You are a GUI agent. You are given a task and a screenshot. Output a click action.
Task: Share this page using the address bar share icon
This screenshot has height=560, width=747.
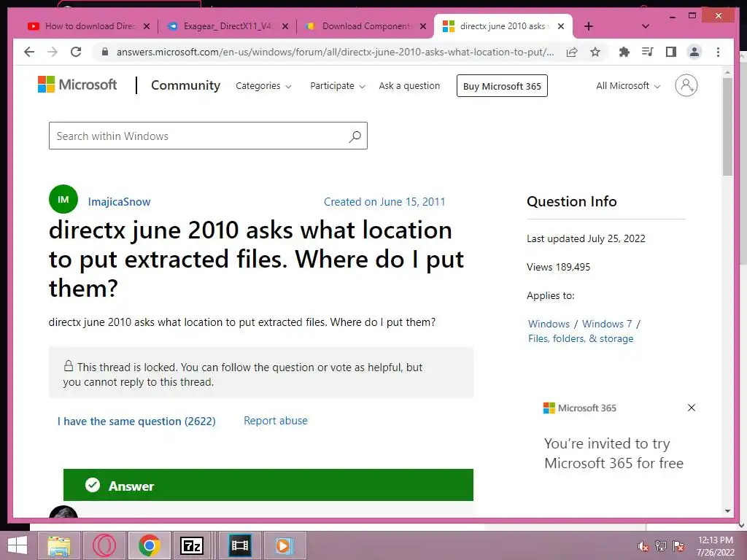point(572,52)
